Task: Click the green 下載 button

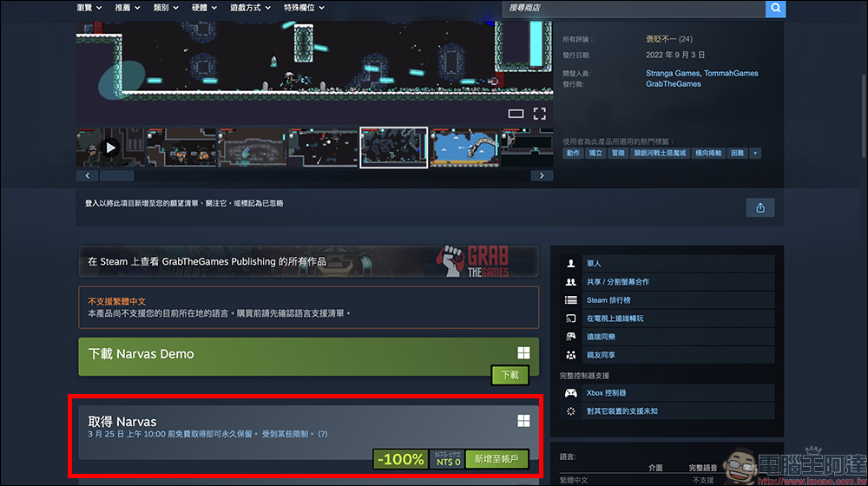Action: (510, 375)
